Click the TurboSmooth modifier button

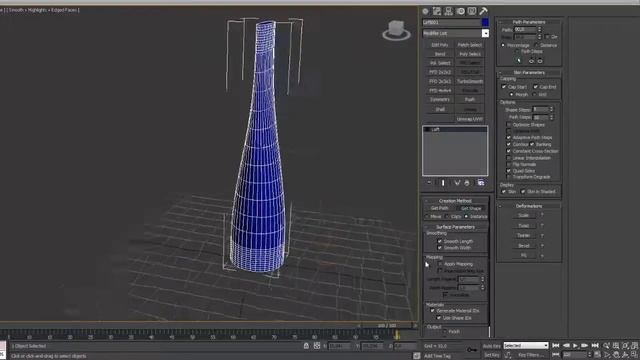pyautogui.click(x=470, y=81)
